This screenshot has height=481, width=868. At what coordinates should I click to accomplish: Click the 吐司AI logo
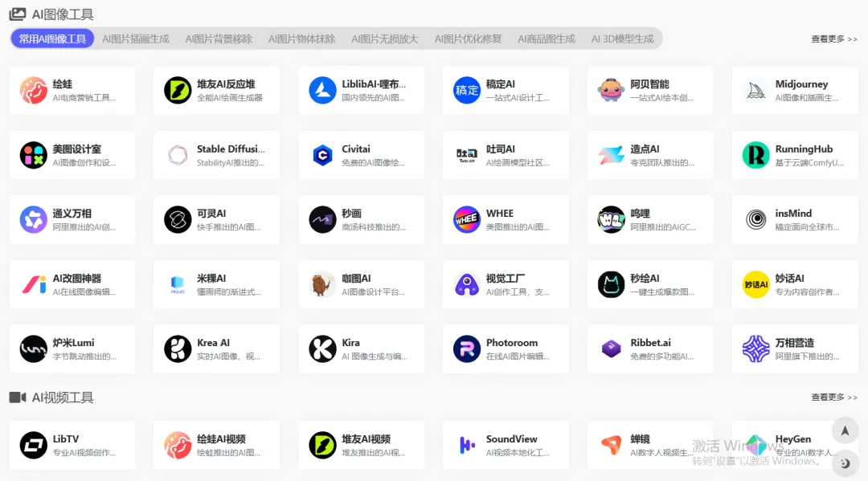(x=467, y=155)
